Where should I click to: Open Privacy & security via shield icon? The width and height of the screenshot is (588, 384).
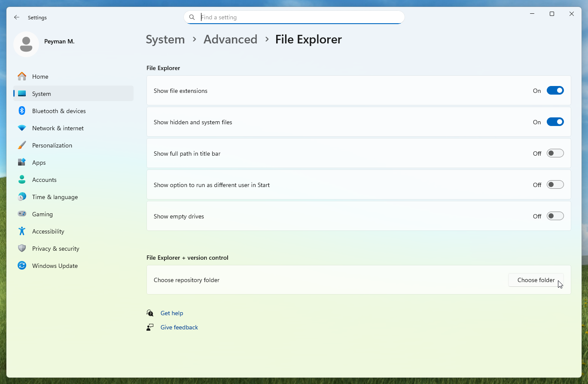tap(22, 249)
